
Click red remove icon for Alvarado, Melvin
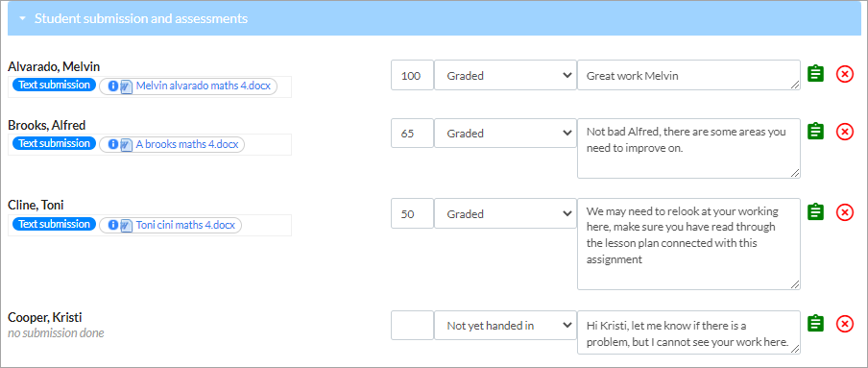[x=844, y=74]
